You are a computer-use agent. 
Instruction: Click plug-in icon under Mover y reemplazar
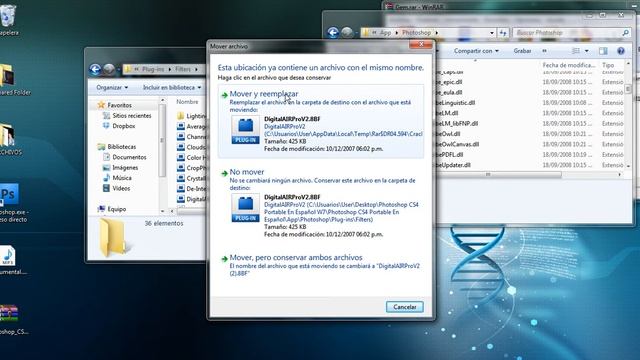click(x=245, y=129)
